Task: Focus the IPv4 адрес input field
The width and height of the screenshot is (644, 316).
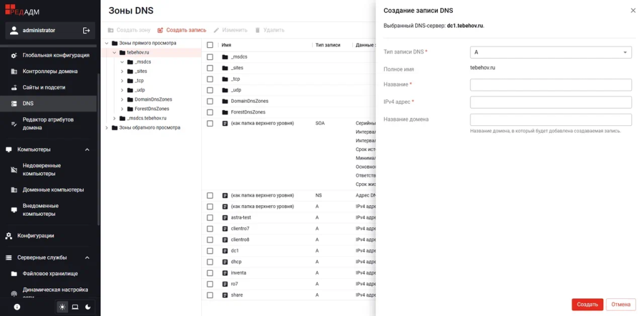Action: 550,102
